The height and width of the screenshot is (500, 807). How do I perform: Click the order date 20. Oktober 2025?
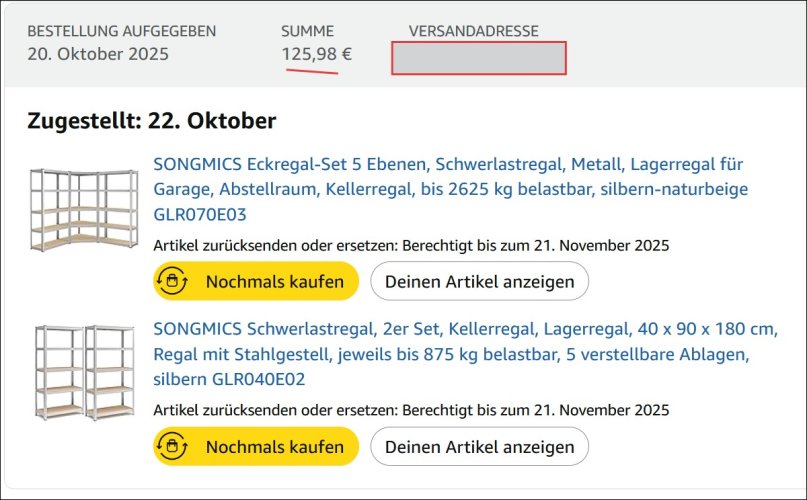coord(98,54)
